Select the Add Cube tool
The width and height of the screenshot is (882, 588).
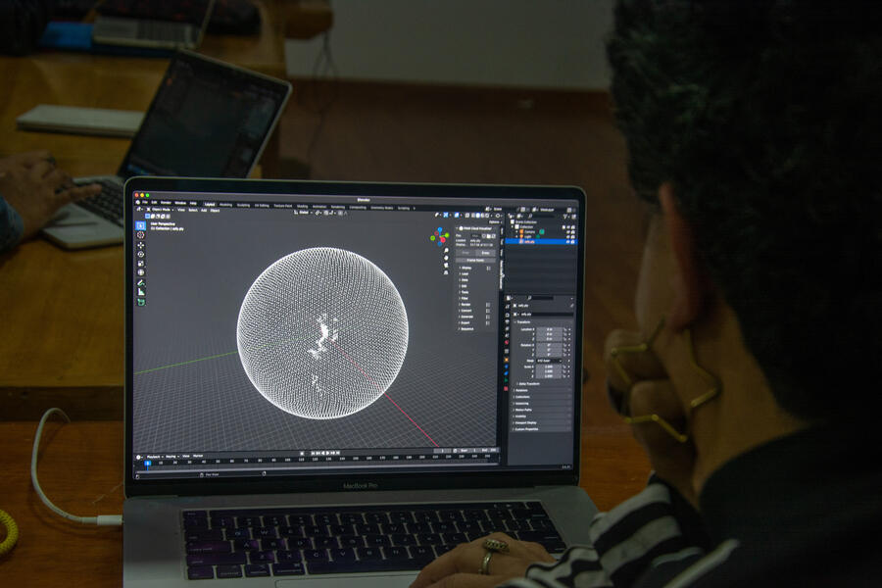[140, 302]
